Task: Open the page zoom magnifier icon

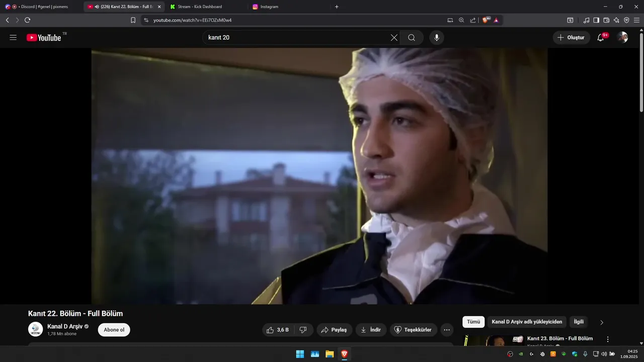Action: click(461, 20)
